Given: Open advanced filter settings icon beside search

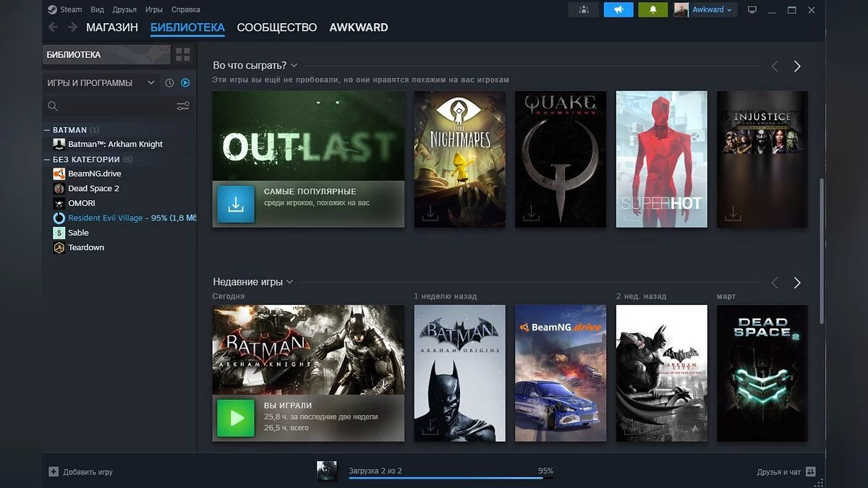Looking at the screenshot, I should 183,106.
